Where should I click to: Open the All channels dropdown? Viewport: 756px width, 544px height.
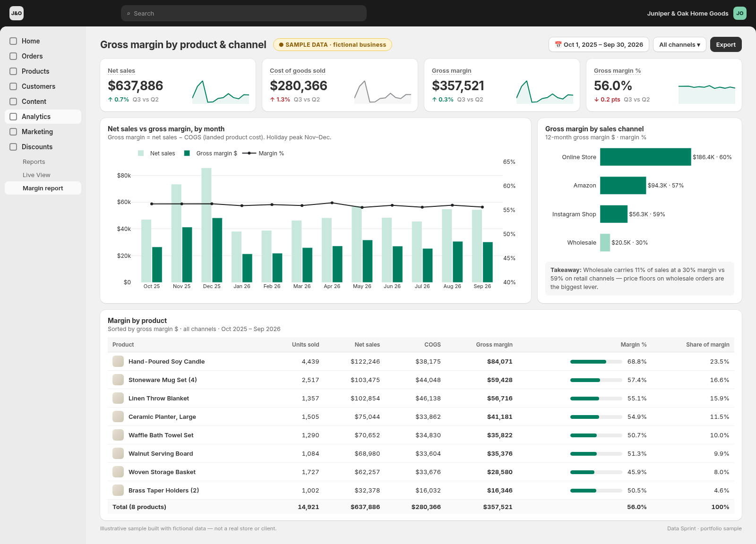tap(679, 44)
